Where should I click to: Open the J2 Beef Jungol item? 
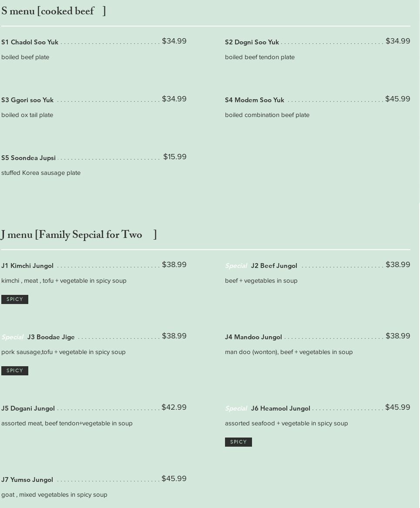274,266
